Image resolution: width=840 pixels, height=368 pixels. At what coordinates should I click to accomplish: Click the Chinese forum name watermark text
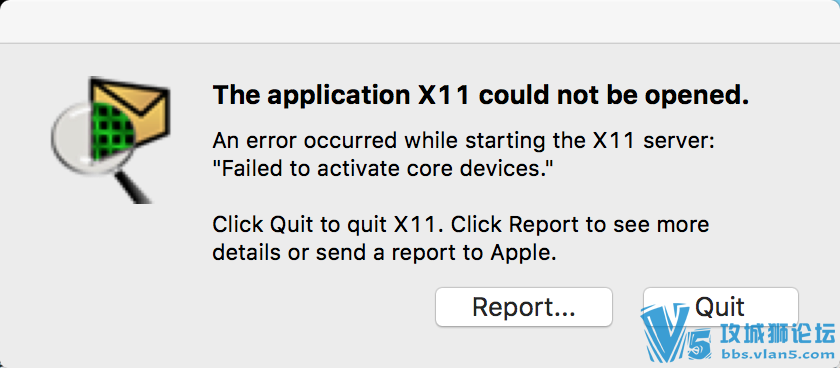coord(778,334)
